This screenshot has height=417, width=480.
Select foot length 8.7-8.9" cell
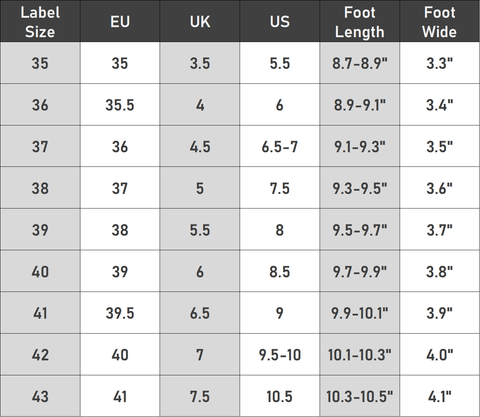(x=360, y=63)
